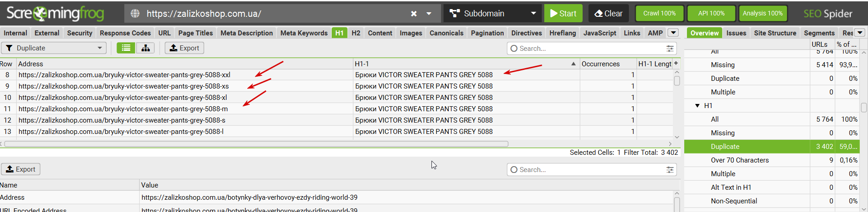
Task: Export the lower details panel
Action: point(20,169)
